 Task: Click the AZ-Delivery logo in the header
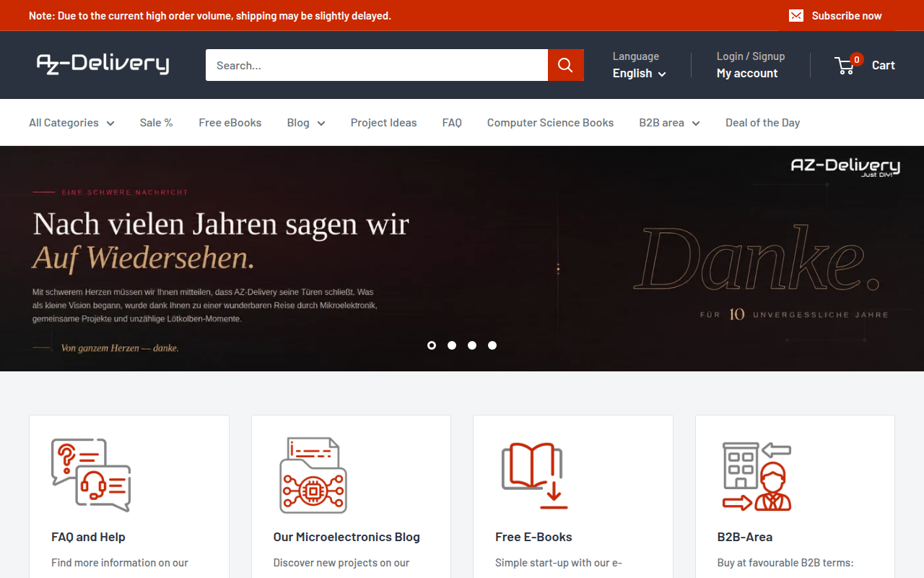103,64
